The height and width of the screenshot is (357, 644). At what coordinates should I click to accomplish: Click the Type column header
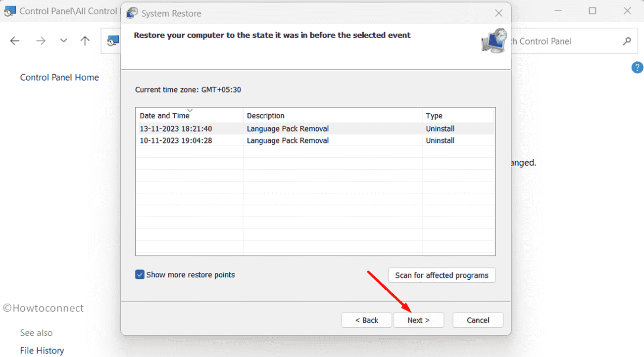tap(434, 116)
